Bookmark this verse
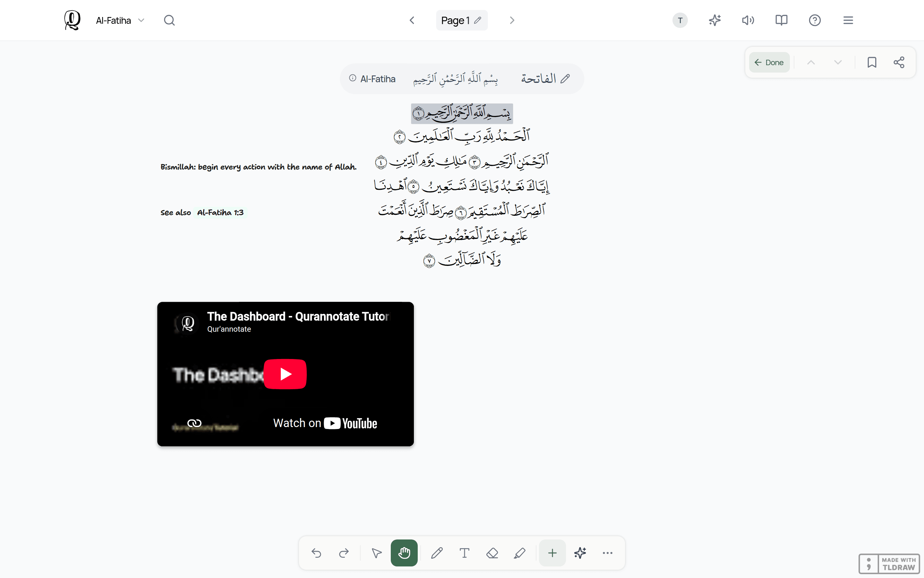This screenshot has height=578, width=924. click(872, 62)
